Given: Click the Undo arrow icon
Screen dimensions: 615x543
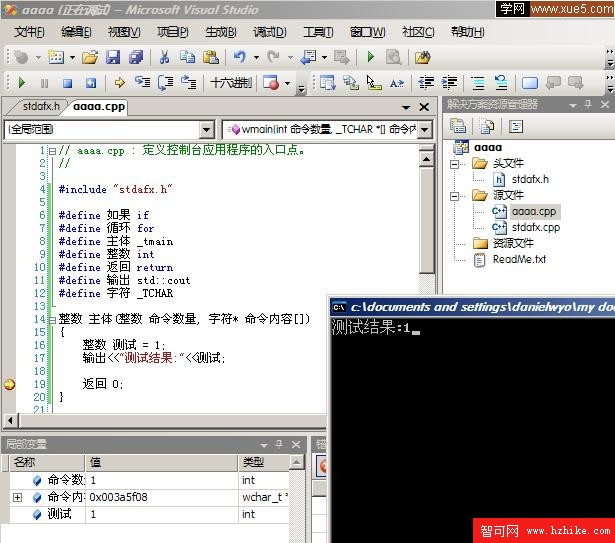Looking at the screenshot, I should 240,58.
